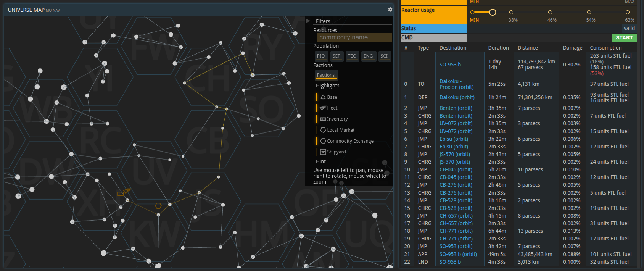The image size is (644, 271).
Task: Click the Duration column header
Action: [498, 48]
